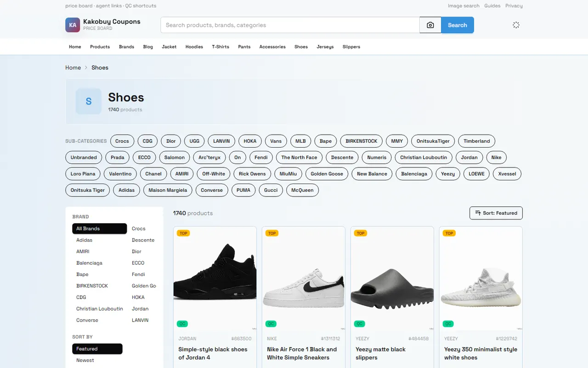Viewport: 588px width, 368px height.
Task: Open the Jordan 4 black shoe thumbnail
Action: coord(215,279)
